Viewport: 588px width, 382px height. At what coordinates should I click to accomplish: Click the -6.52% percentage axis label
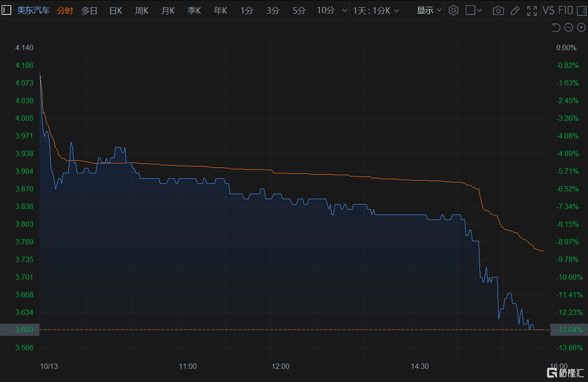point(567,189)
